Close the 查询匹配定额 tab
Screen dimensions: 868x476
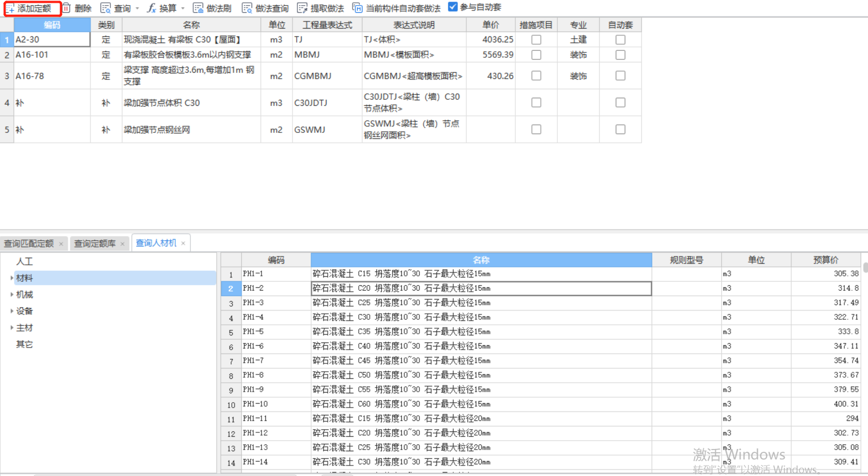tap(61, 244)
